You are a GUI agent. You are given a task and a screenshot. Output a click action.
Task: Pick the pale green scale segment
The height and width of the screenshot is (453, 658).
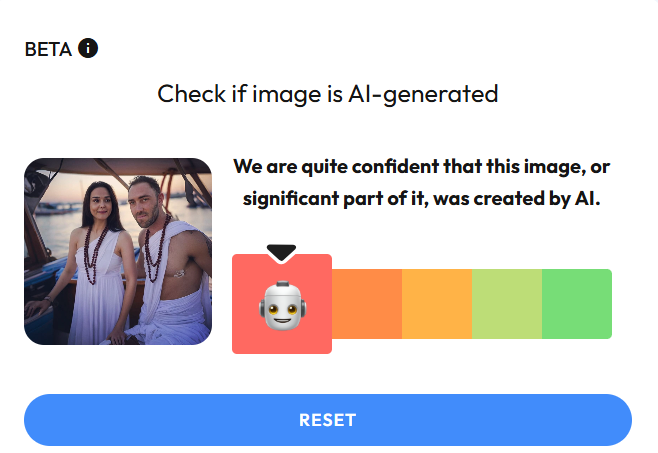(506, 304)
